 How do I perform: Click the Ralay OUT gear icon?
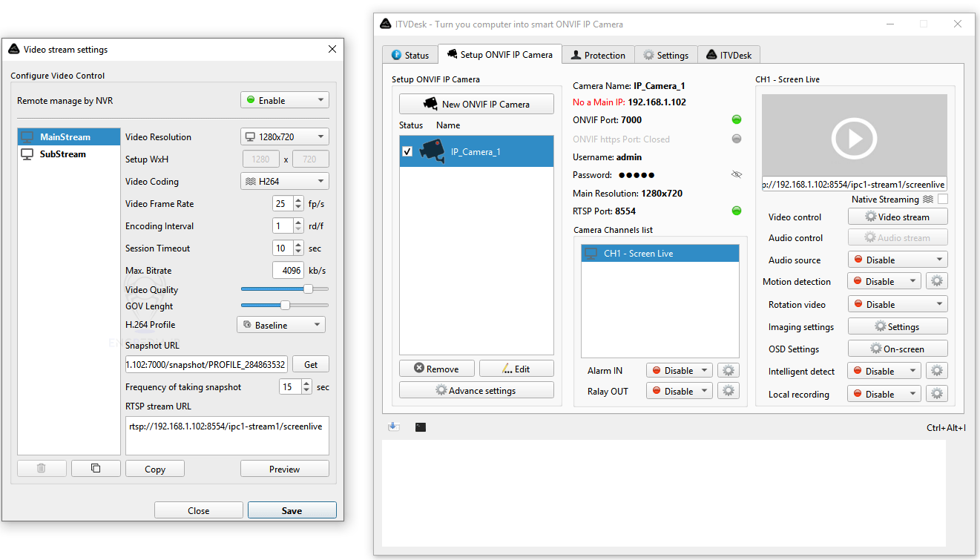click(x=729, y=392)
